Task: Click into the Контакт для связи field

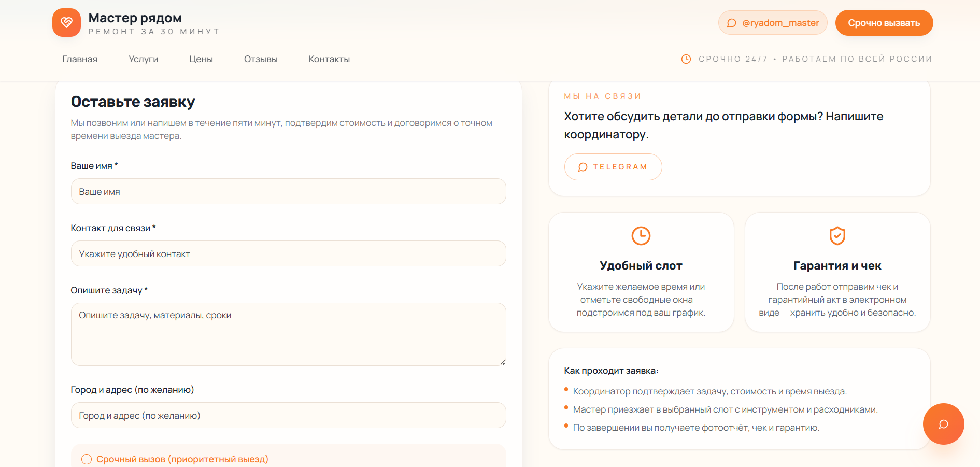Action: pos(288,254)
